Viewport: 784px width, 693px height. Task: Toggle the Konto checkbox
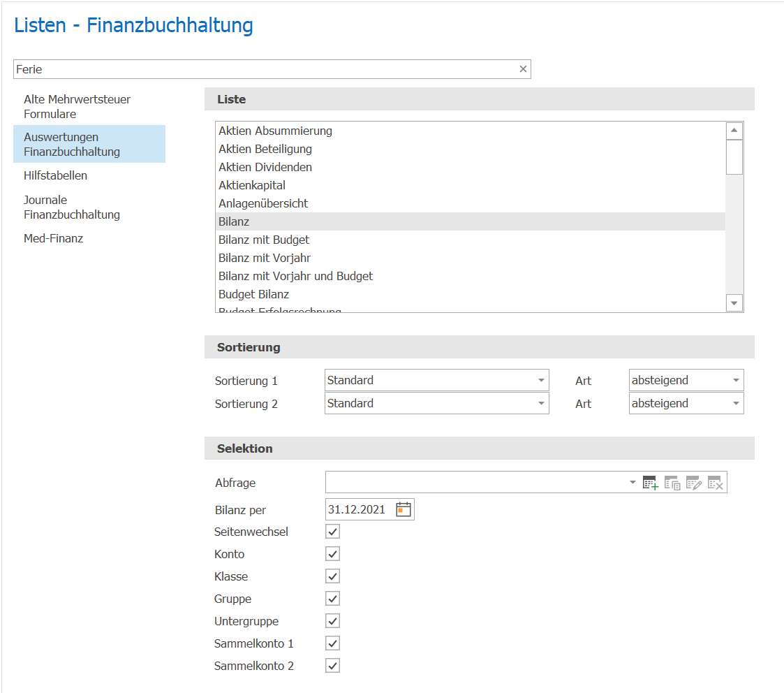[x=332, y=554]
